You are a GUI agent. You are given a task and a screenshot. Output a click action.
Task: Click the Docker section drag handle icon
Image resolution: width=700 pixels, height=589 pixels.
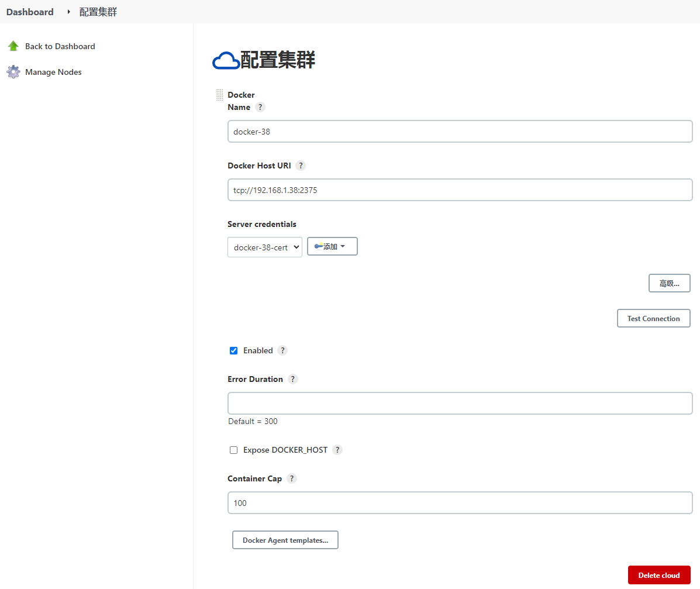tap(220, 95)
